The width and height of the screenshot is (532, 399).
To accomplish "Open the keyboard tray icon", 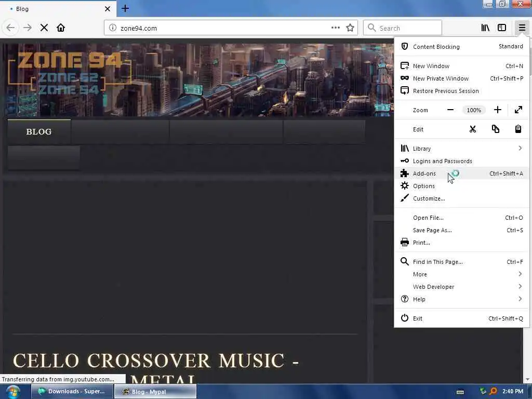I will point(460,392).
